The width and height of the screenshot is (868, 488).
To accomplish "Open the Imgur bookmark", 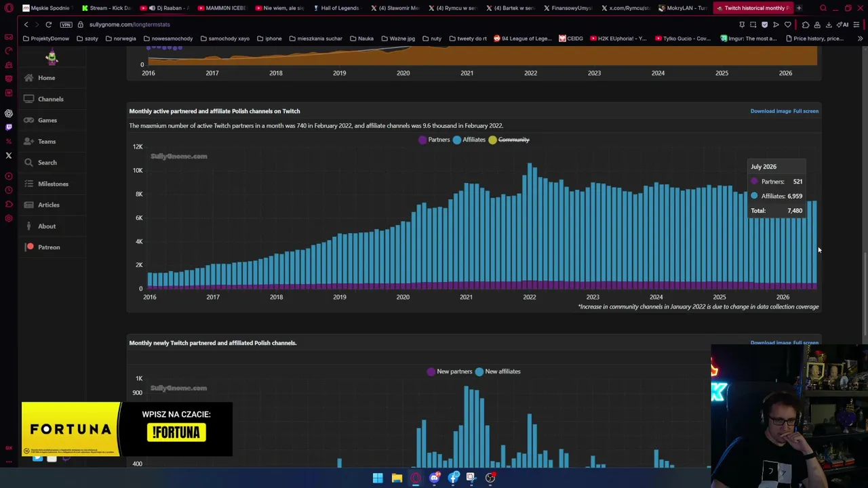I will [x=749, y=39].
